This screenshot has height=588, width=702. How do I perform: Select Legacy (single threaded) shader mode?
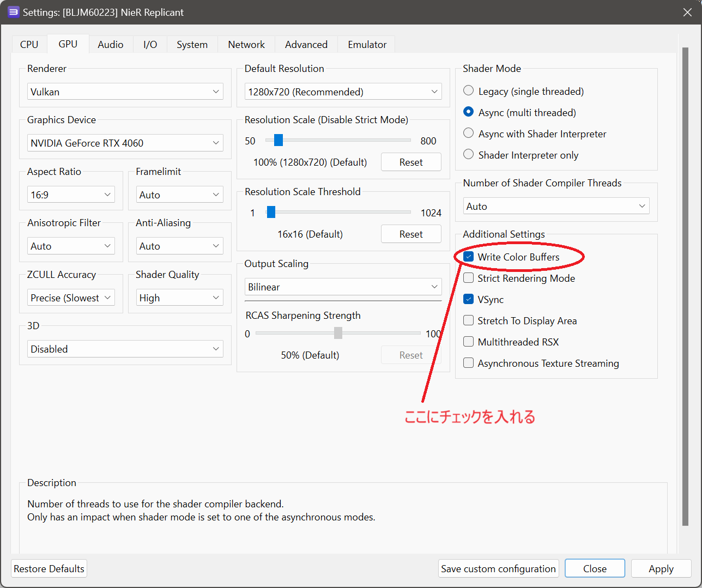[x=523, y=91]
